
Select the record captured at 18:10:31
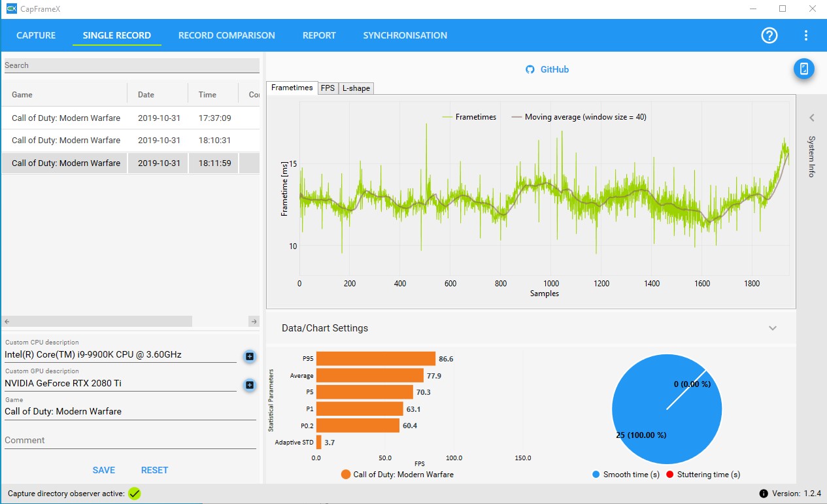coord(131,141)
